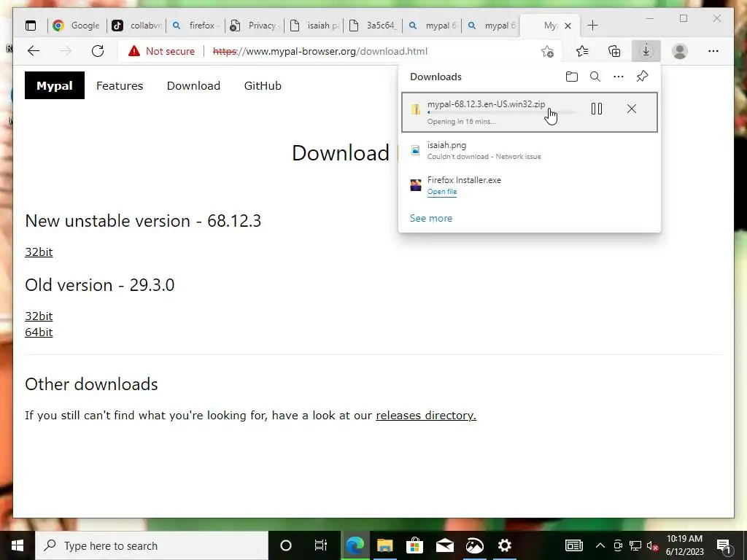Open the tab actions menu icon
The height and width of the screenshot is (560, 747).
tap(31, 26)
